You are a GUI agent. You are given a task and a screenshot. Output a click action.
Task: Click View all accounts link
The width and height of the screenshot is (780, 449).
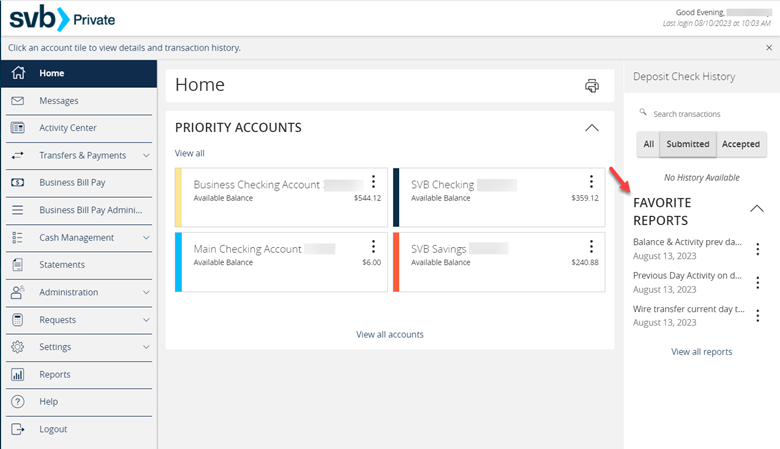click(x=390, y=334)
